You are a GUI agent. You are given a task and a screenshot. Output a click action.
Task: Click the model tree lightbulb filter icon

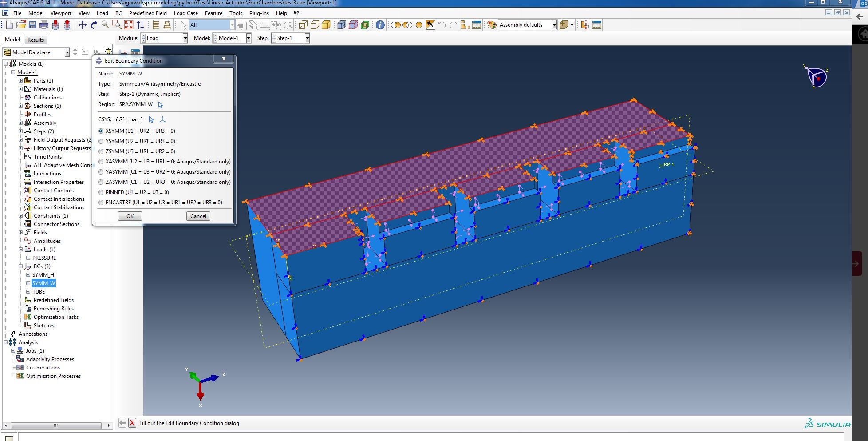pos(108,52)
